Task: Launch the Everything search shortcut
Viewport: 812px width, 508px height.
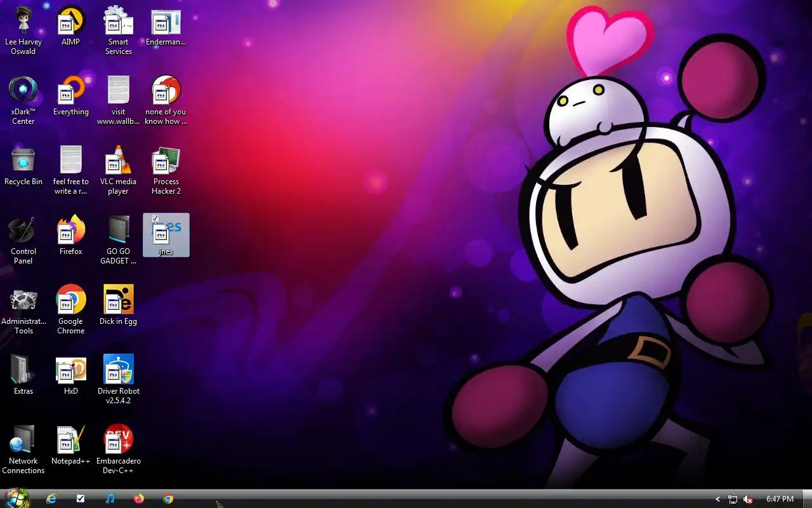Action: coord(70,95)
